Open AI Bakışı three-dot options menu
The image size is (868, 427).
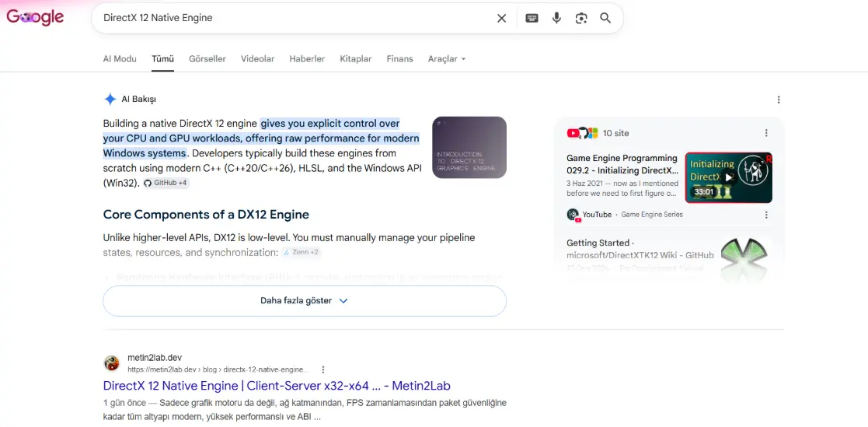point(779,100)
